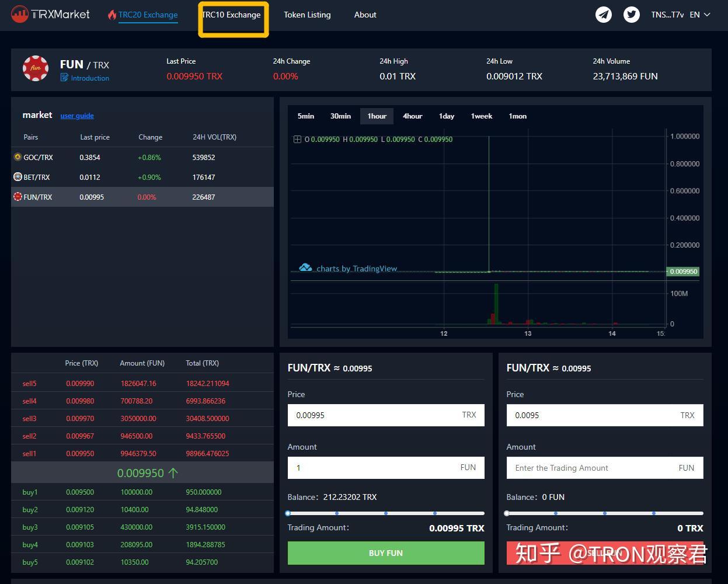Image resolution: width=728 pixels, height=584 pixels.
Task: Click the FUN token logo
Action: click(x=36, y=68)
